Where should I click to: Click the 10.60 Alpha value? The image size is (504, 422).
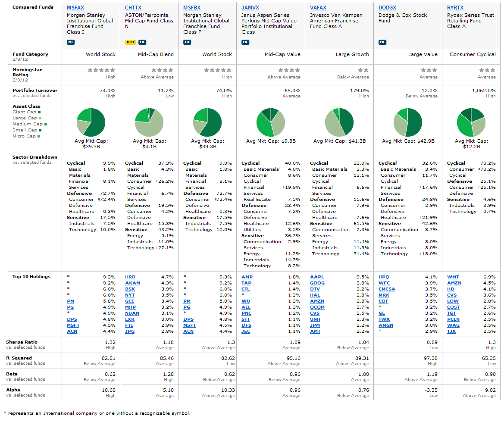pos(109,390)
